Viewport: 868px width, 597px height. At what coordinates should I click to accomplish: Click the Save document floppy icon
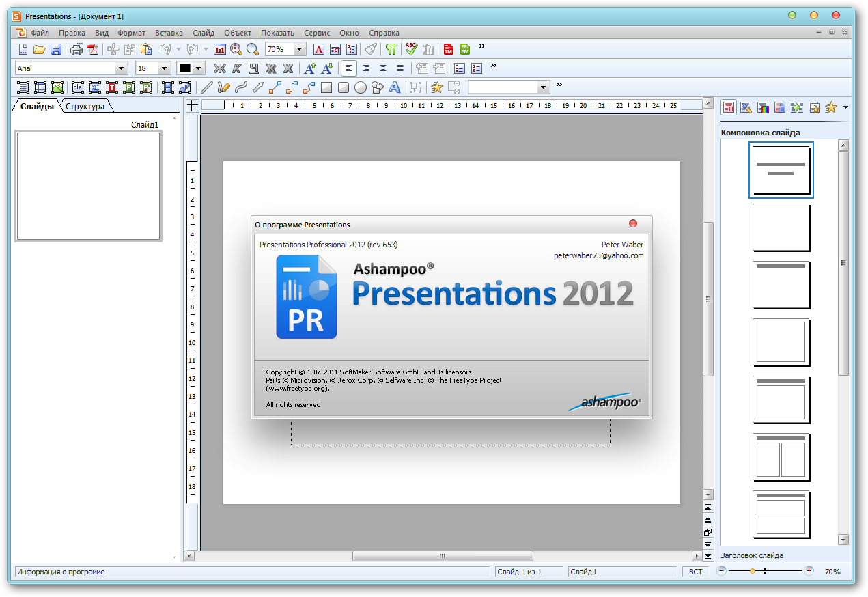pos(56,49)
